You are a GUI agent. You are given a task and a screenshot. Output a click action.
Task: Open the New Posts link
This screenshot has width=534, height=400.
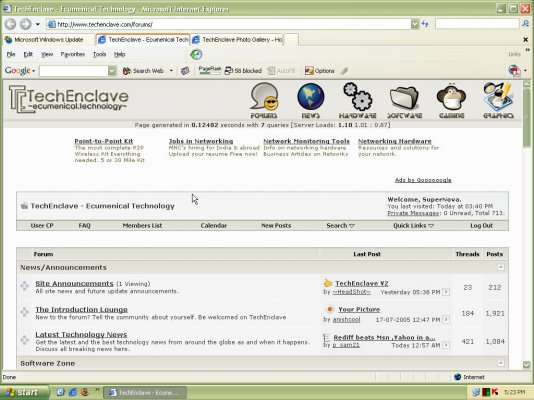point(276,225)
